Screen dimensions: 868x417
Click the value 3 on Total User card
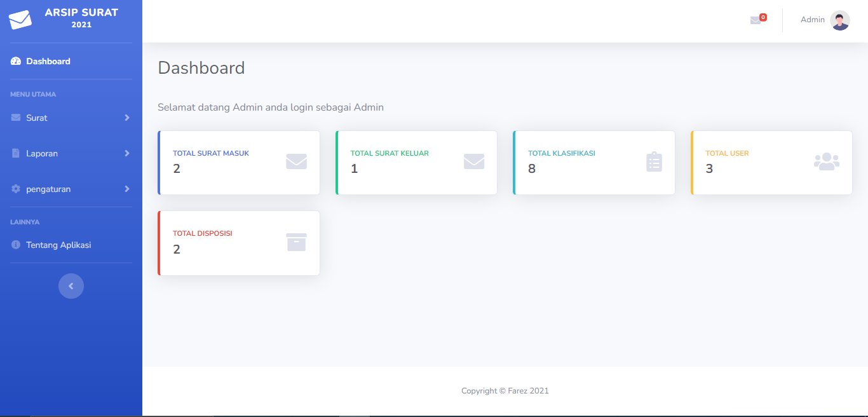coord(710,168)
